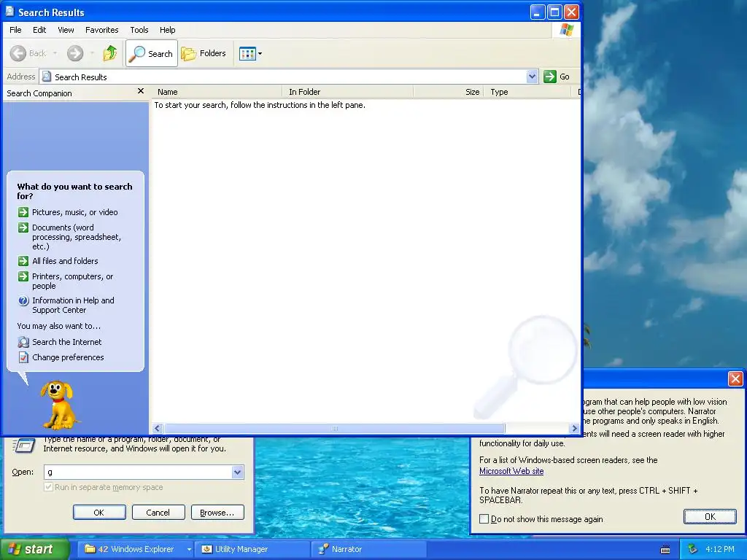Open the View menu

(x=66, y=29)
